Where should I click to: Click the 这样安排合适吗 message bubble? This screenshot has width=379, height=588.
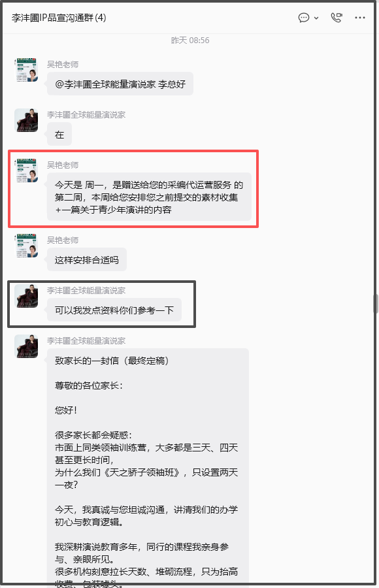[x=87, y=259]
